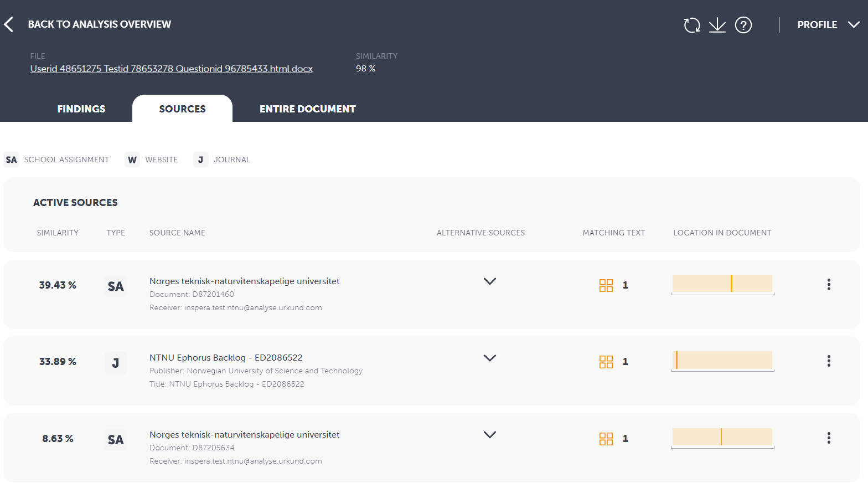This screenshot has height=488, width=868.
Task: Click the J journal legend badge
Action: (x=200, y=160)
